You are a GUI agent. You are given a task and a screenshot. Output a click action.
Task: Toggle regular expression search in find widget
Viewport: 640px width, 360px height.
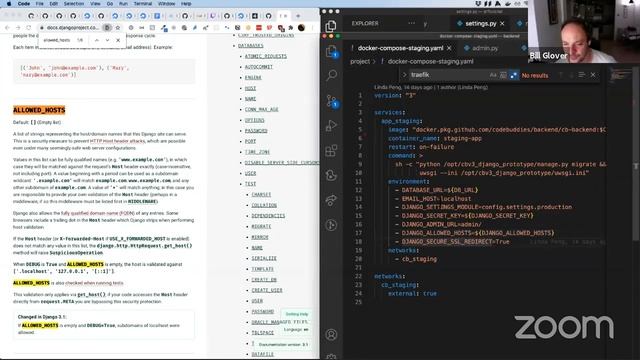(x=513, y=75)
